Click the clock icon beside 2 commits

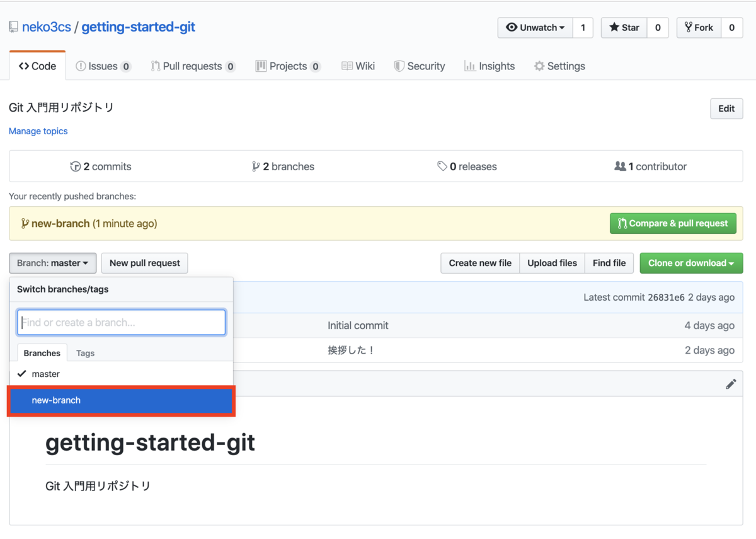coord(76,166)
